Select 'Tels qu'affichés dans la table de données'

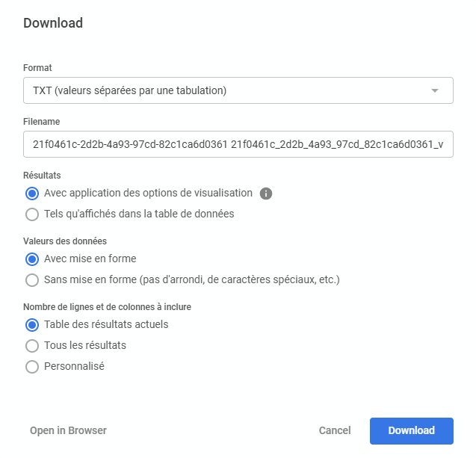click(x=32, y=214)
